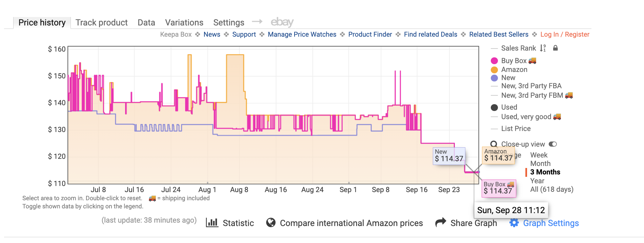Toggle Buy Box series in legend
644x243 pixels.
(x=495, y=61)
